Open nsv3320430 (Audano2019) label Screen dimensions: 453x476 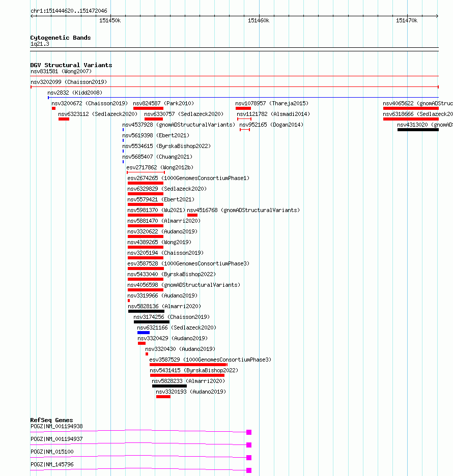tap(180, 349)
